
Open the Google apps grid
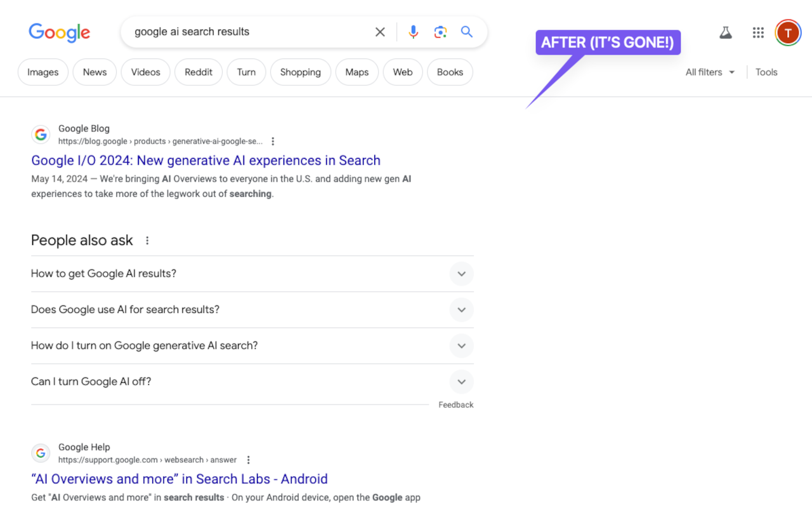758,32
